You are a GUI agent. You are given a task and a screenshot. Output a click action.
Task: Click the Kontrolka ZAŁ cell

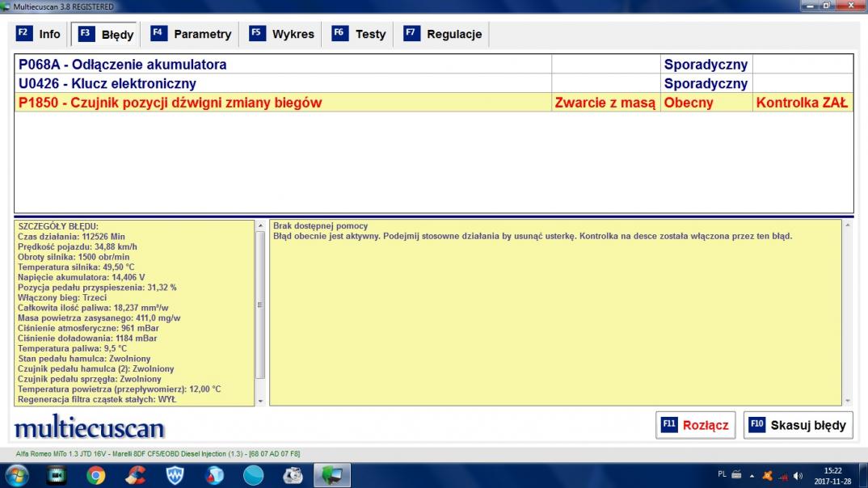point(802,103)
